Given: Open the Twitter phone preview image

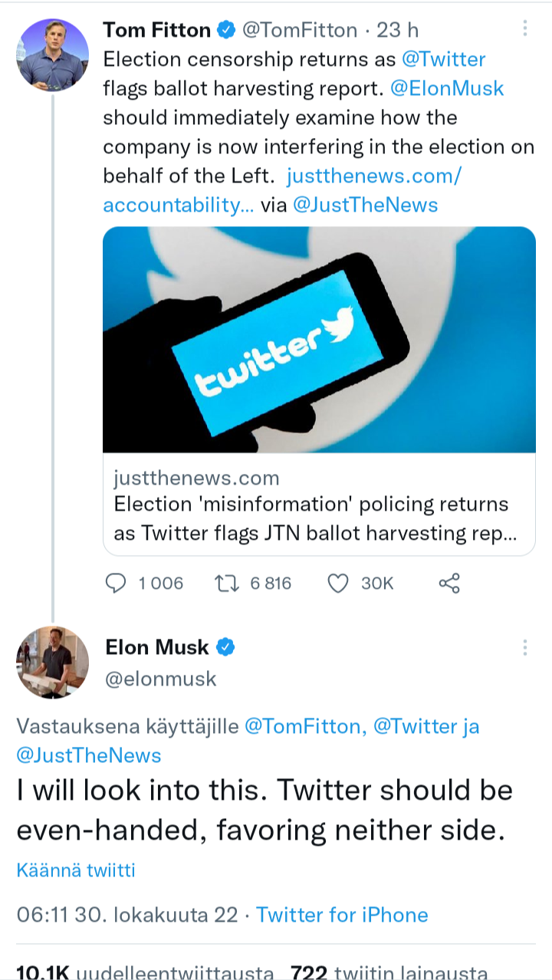Looking at the screenshot, I should [319, 339].
